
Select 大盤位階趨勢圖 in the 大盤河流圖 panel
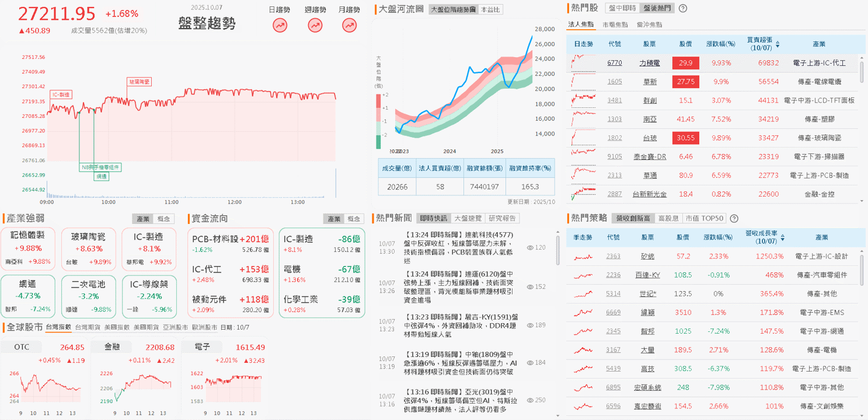[452, 10]
